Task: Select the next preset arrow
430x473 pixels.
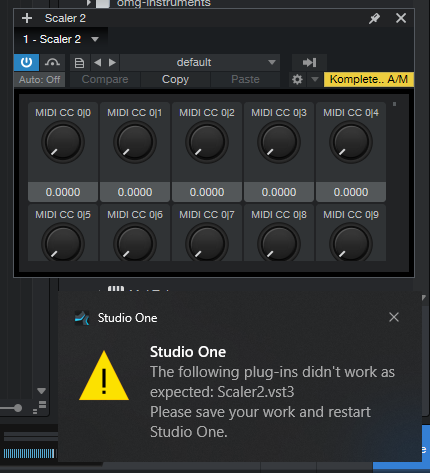Action: pyautogui.click(x=112, y=62)
